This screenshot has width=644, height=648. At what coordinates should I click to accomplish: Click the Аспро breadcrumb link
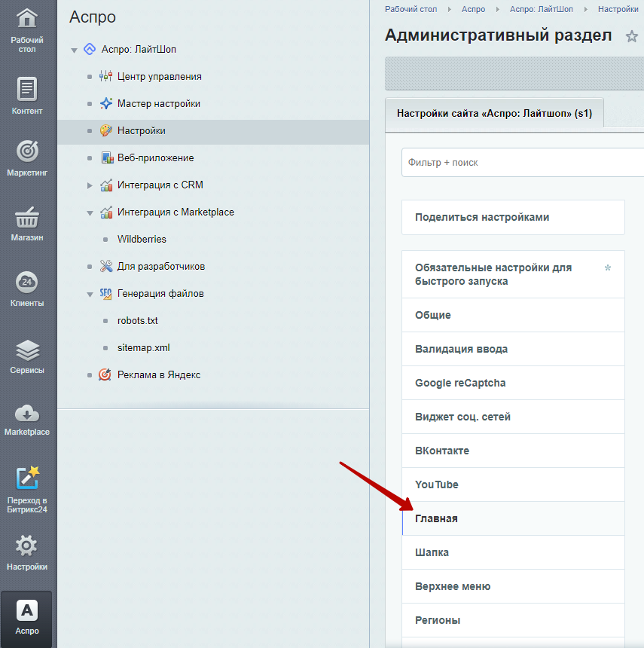pyautogui.click(x=473, y=9)
